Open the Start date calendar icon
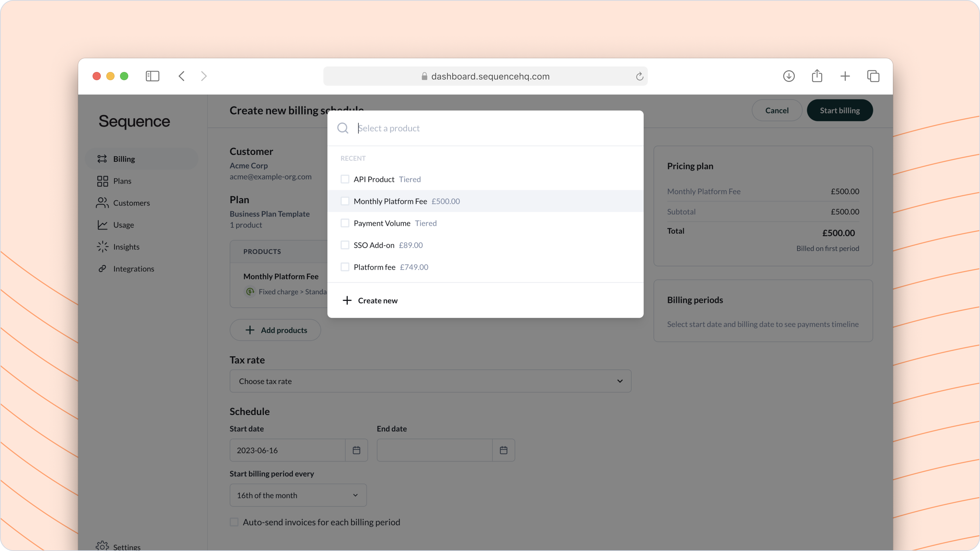This screenshot has width=980, height=551. [356, 450]
